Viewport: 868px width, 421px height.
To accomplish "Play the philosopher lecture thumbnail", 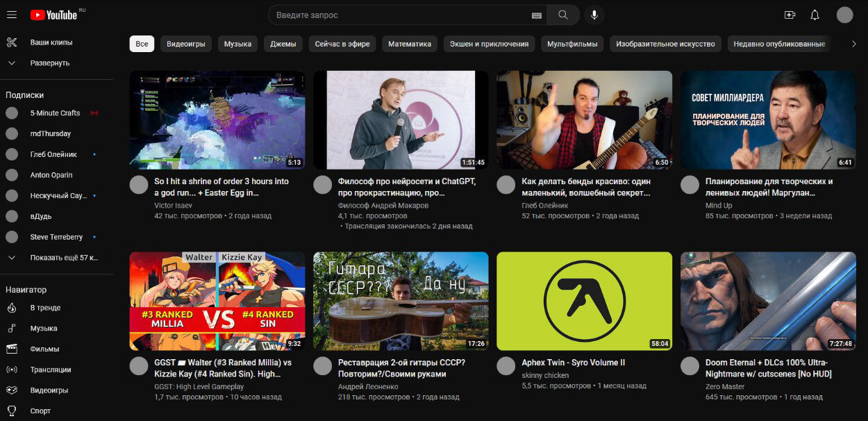I will point(401,120).
